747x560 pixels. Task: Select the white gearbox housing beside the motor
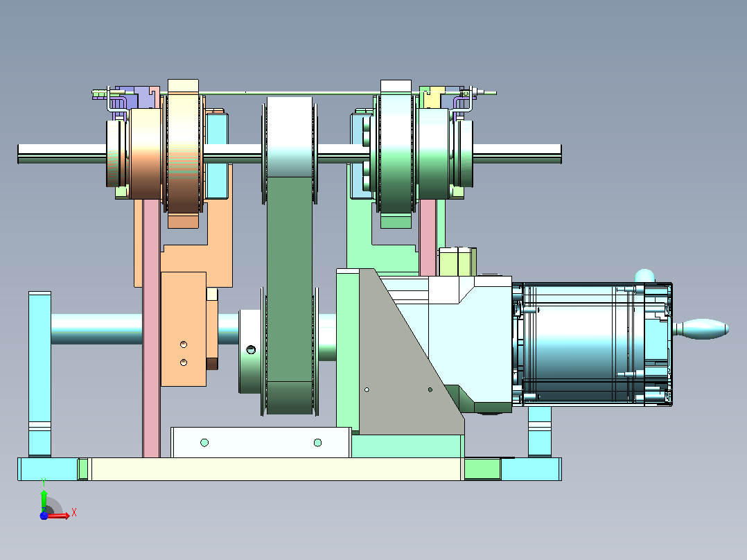pos(469,343)
